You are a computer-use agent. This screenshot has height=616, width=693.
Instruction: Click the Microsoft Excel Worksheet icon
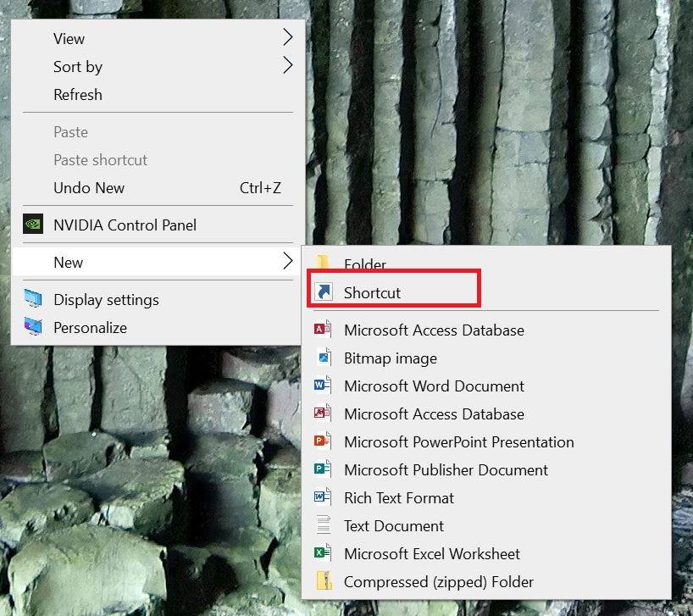(x=323, y=554)
